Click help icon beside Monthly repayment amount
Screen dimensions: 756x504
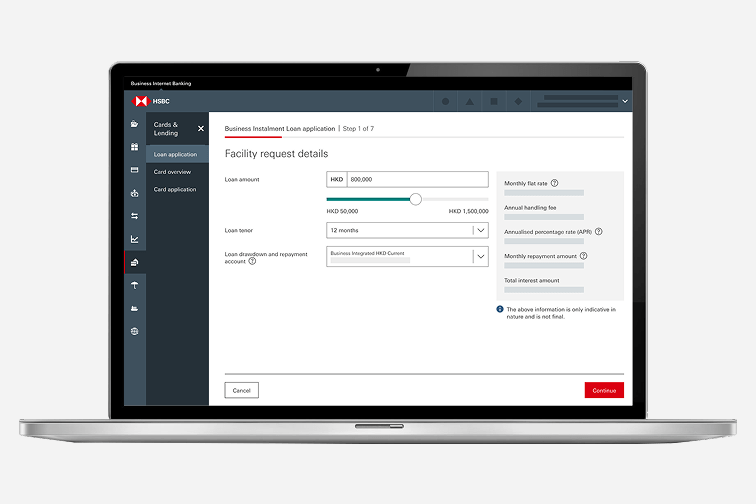(x=583, y=256)
